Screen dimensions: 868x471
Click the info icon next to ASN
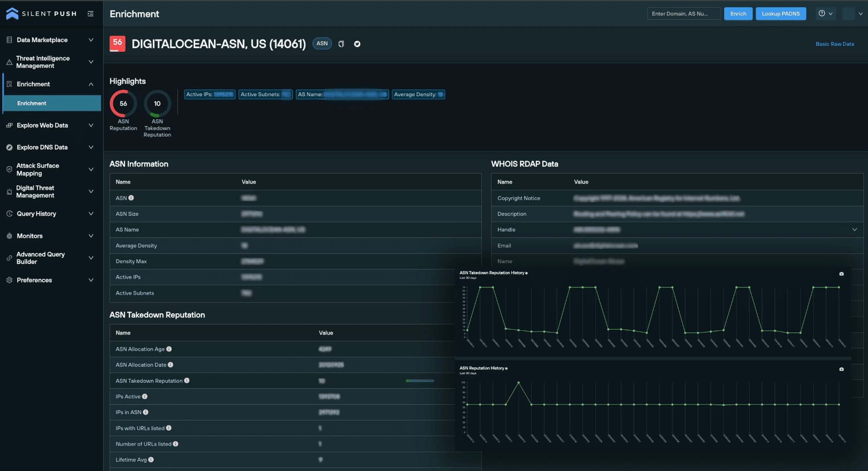click(x=131, y=198)
